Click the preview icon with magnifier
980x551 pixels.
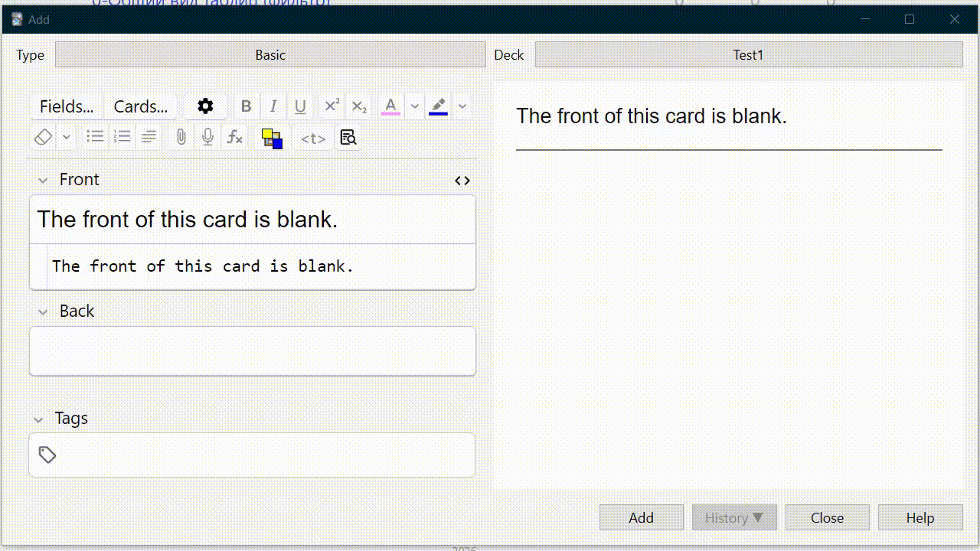pos(348,138)
